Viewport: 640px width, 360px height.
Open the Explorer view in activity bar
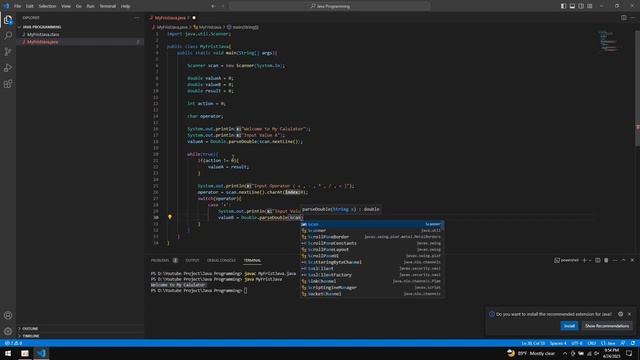[x=8, y=20]
